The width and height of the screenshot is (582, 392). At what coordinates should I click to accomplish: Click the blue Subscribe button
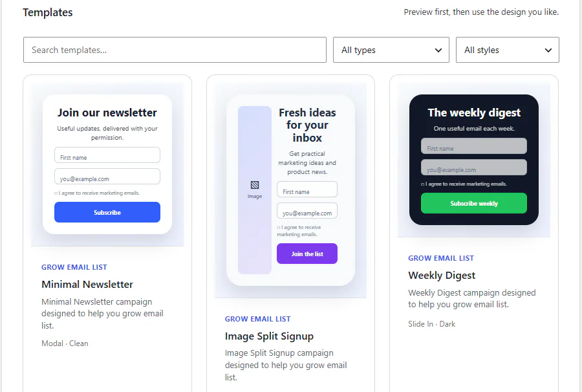point(107,212)
